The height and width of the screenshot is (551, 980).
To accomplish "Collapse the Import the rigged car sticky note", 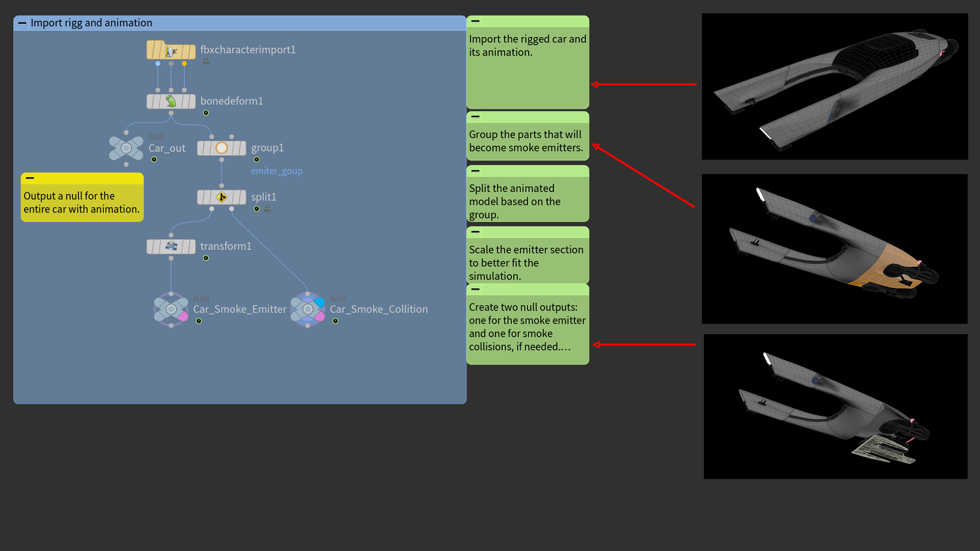I will (x=475, y=21).
